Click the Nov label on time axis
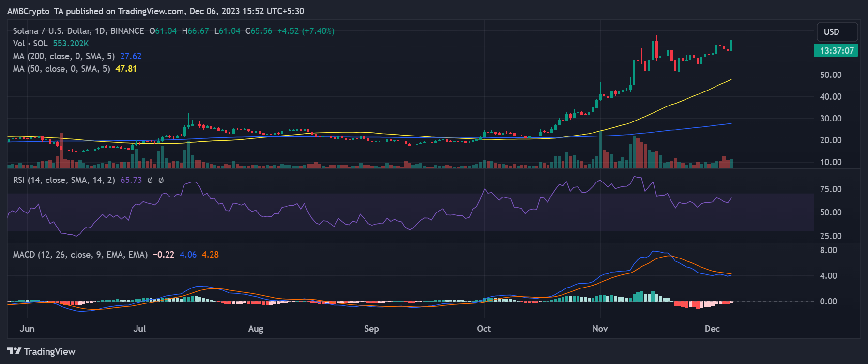 pos(600,329)
